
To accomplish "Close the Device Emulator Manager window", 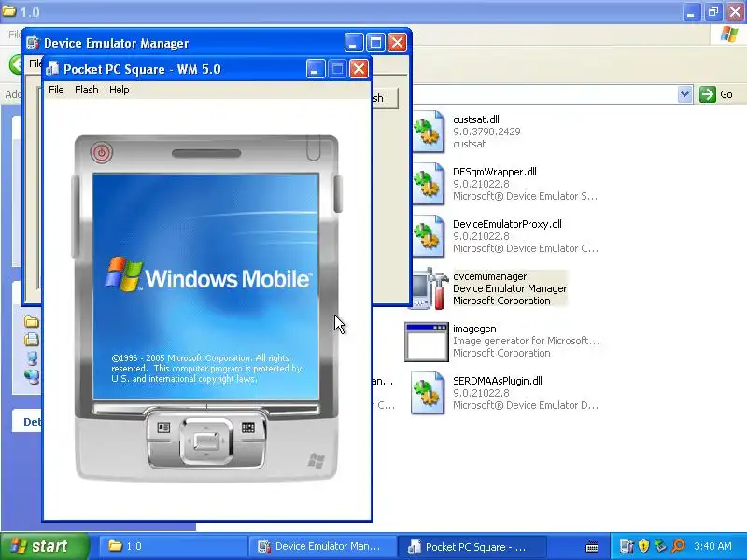I will 397,43.
